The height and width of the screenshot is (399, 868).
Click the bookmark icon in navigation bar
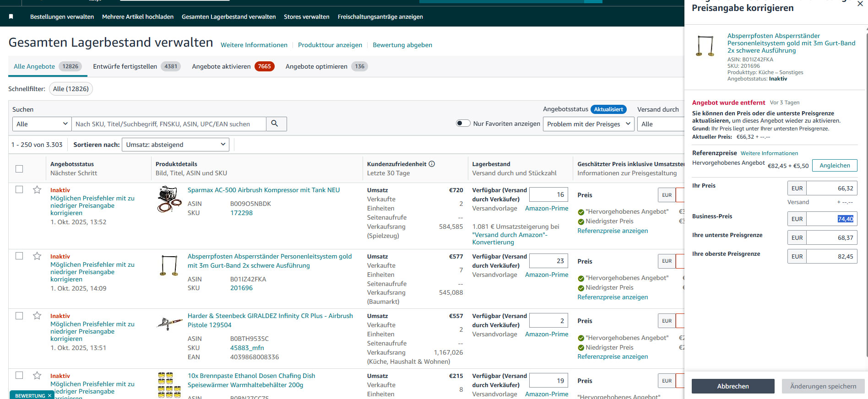(x=11, y=16)
